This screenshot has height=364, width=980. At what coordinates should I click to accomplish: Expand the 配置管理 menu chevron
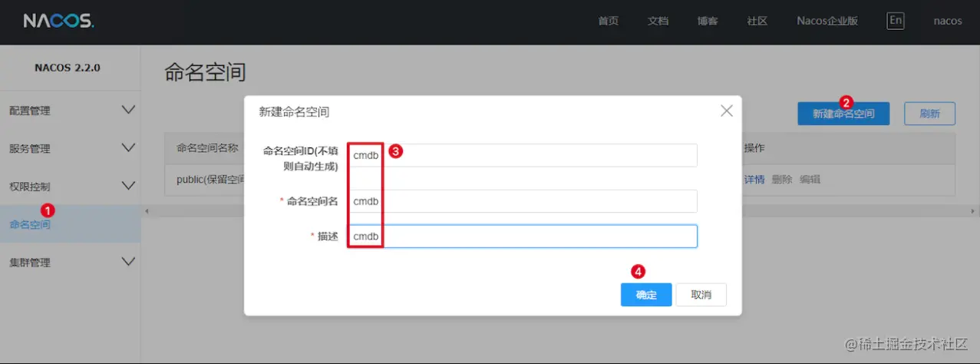(129, 110)
